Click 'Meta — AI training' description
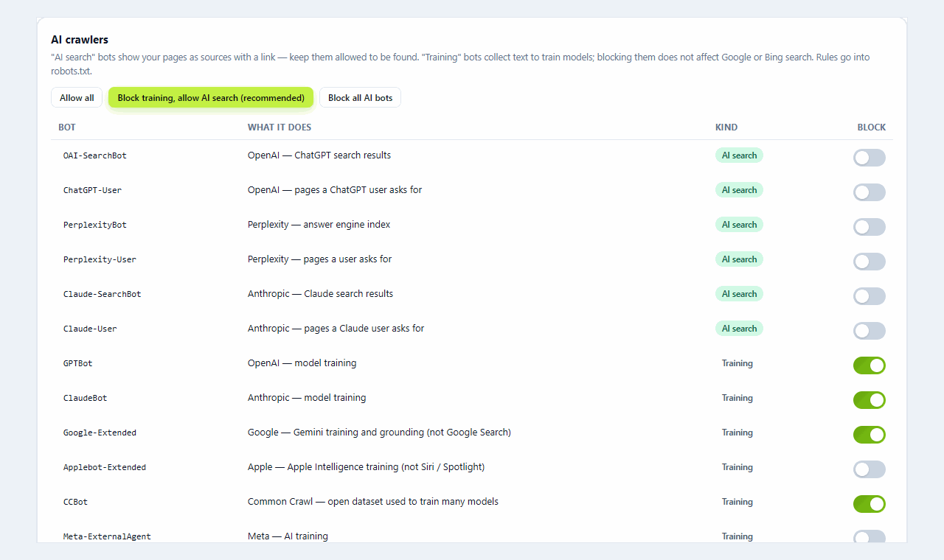Image resolution: width=944 pixels, height=560 pixels. [288, 536]
